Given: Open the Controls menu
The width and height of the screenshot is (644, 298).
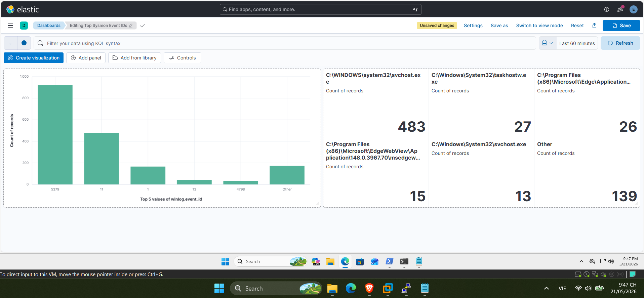Looking at the screenshot, I should 183,58.
